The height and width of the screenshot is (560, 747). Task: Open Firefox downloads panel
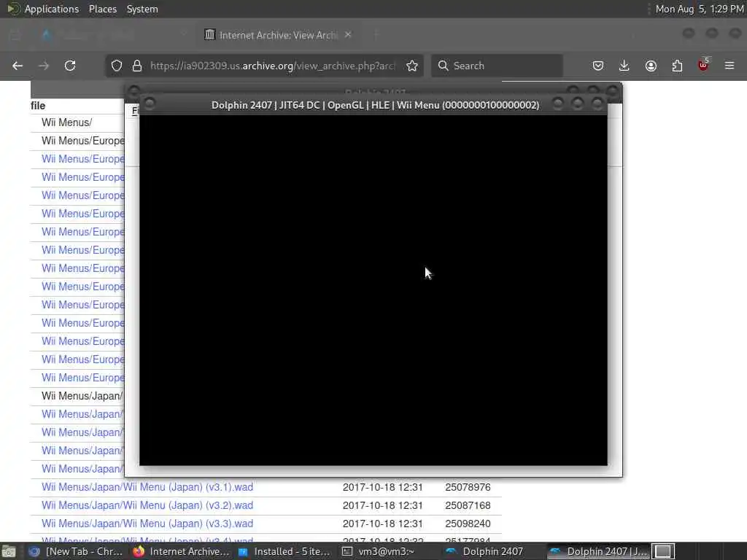coord(624,66)
